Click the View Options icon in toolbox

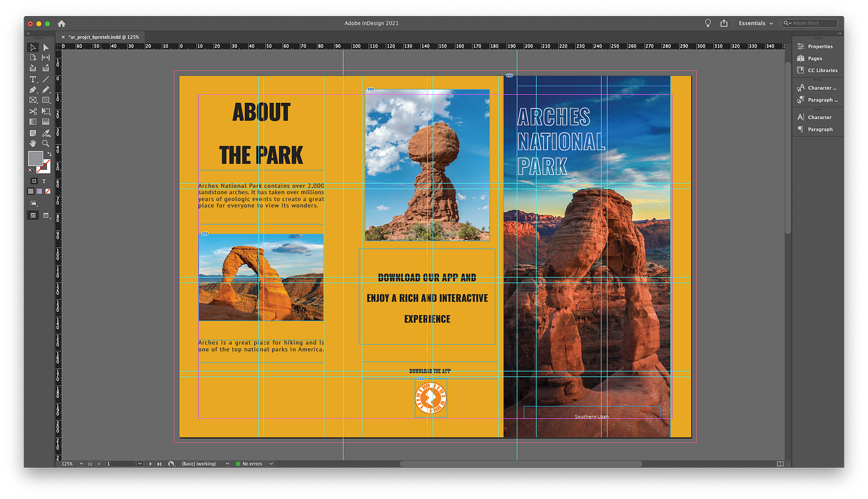tap(33, 203)
